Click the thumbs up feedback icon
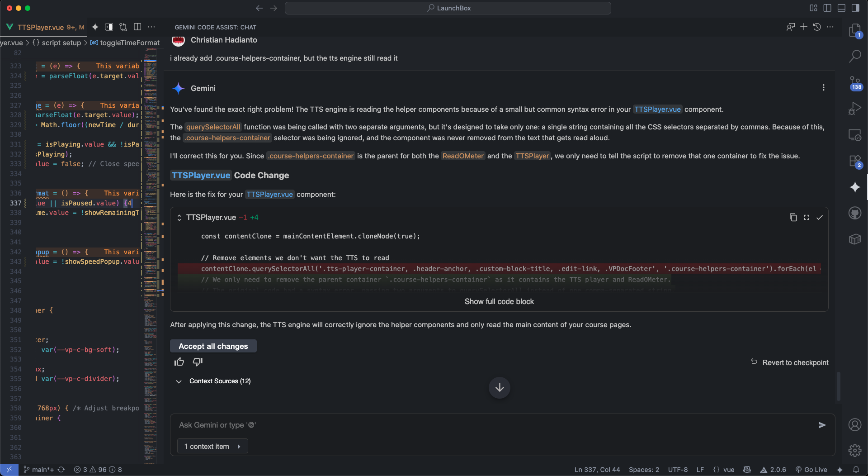 pyautogui.click(x=179, y=362)
